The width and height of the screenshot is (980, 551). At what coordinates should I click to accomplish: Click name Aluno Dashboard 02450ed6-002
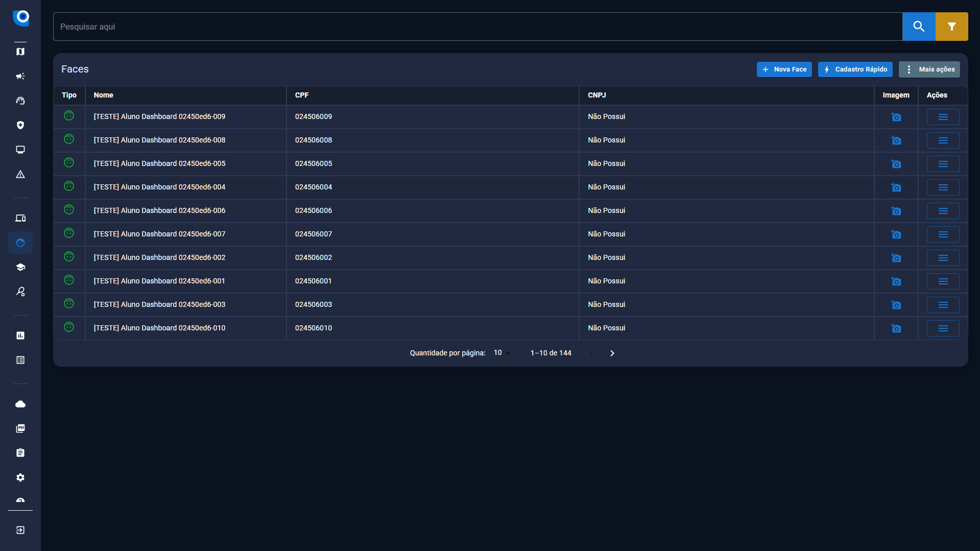tap(159, 257)
